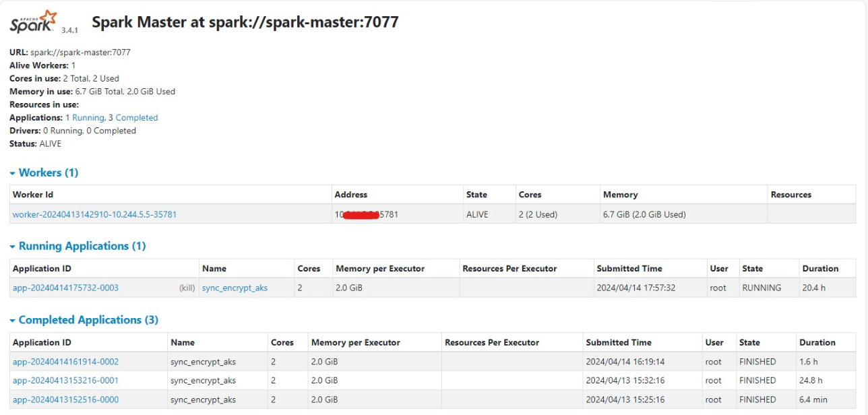The height and width of the screenshot is (415, 868).
Task: Sort Workers table by Worker Id
Action: coord(34,195)
